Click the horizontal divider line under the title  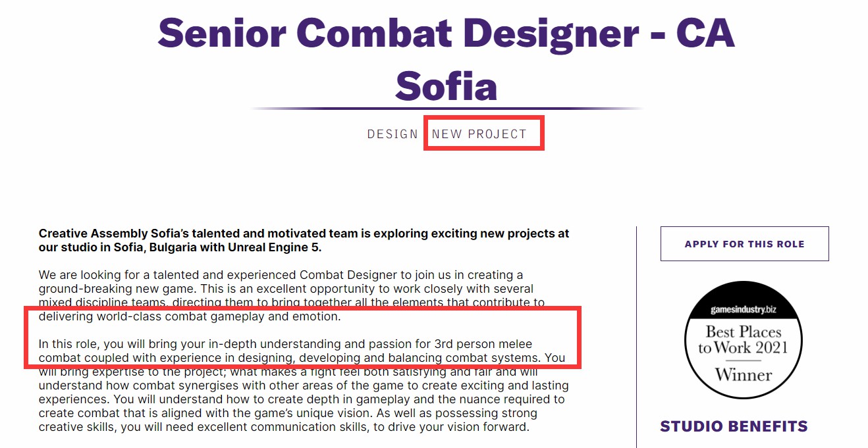(446, 108)
